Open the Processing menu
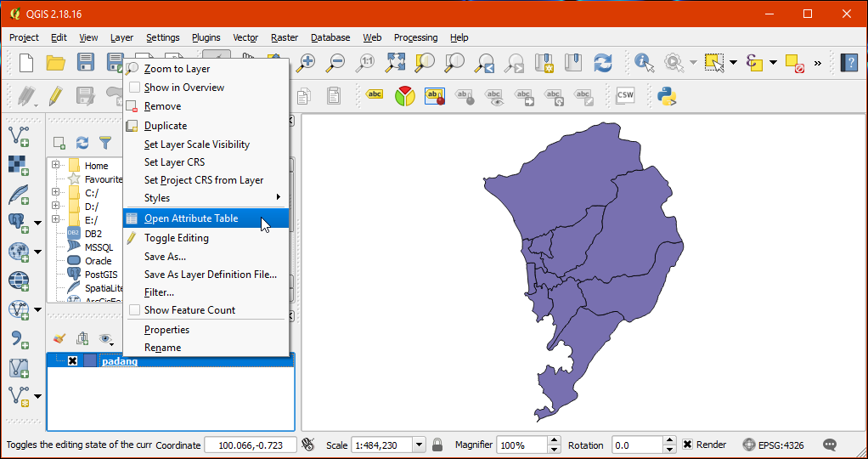Image resolution: width=868 pixels, height=459 pixels. (415, 37)
